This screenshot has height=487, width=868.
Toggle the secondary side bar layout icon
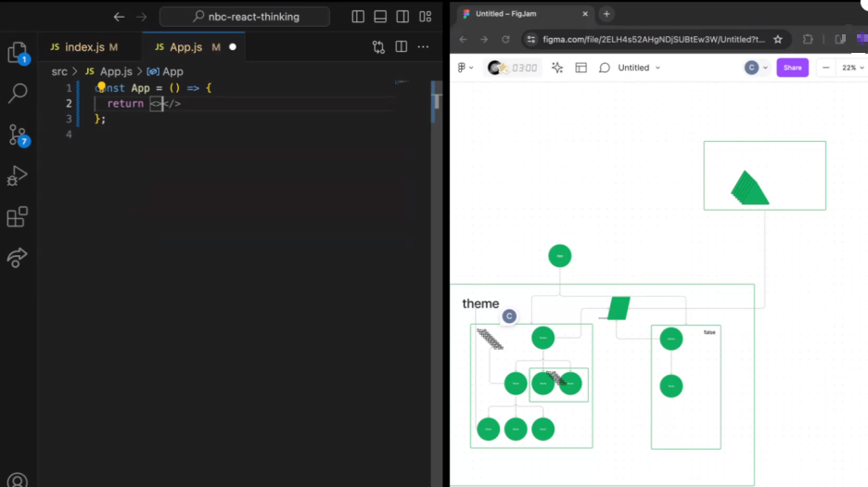click(402, 17)
